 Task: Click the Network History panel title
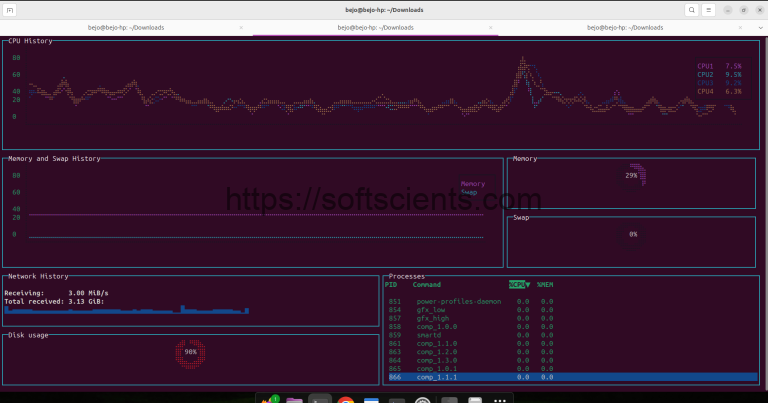click(x=38, y=277)
